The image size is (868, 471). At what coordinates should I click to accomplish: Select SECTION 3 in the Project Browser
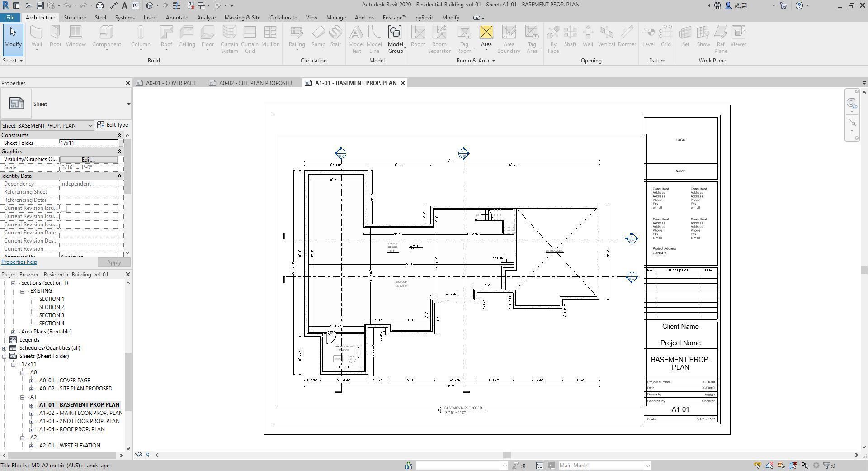[52, 315]
